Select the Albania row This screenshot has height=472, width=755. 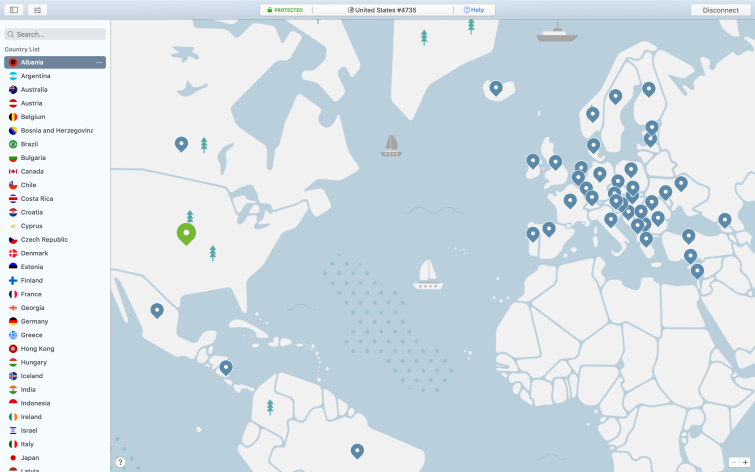click(x=55, y=62)
